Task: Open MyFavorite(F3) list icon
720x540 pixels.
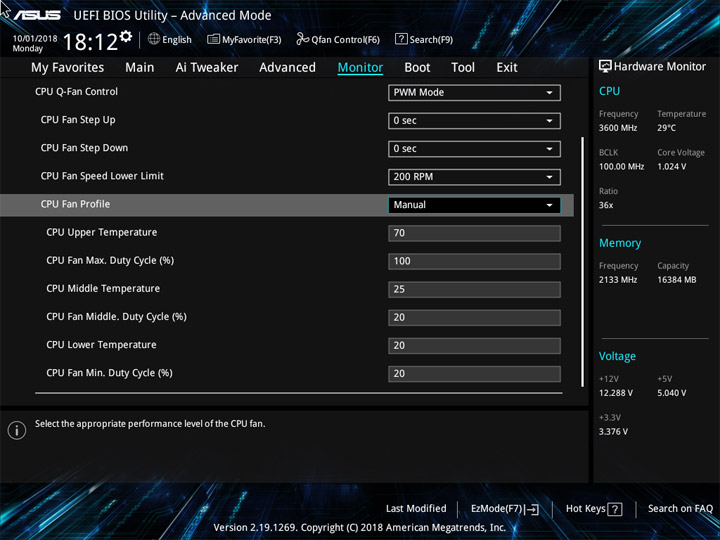Action: 213,39
